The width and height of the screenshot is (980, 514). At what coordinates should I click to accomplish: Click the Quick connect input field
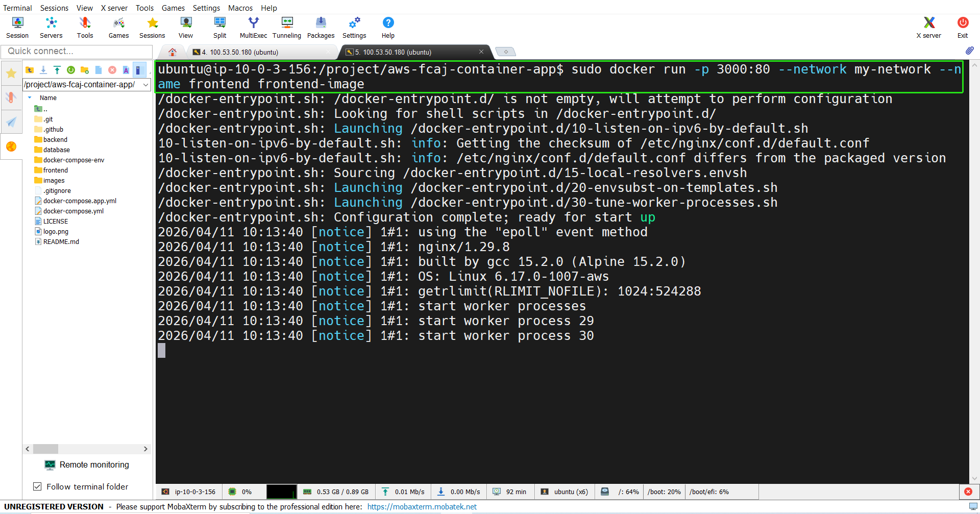tap(77, 51)
